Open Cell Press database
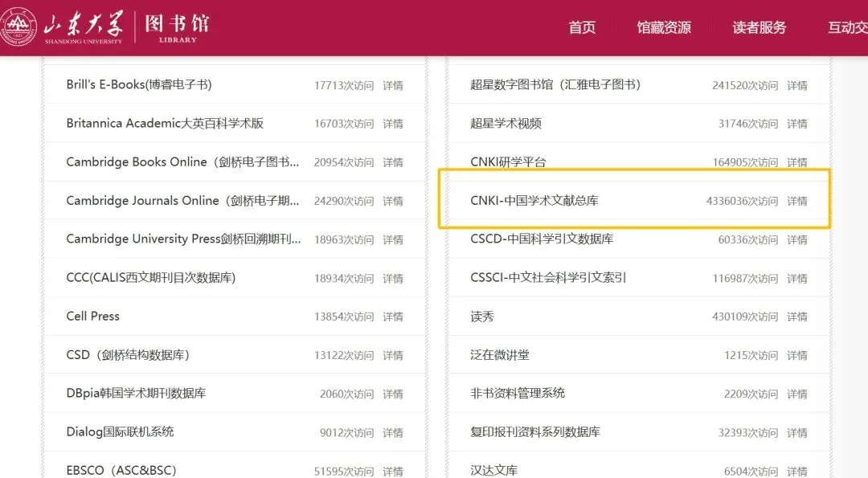The height and width of the screenshot is (478, 868). coord(92,316)
